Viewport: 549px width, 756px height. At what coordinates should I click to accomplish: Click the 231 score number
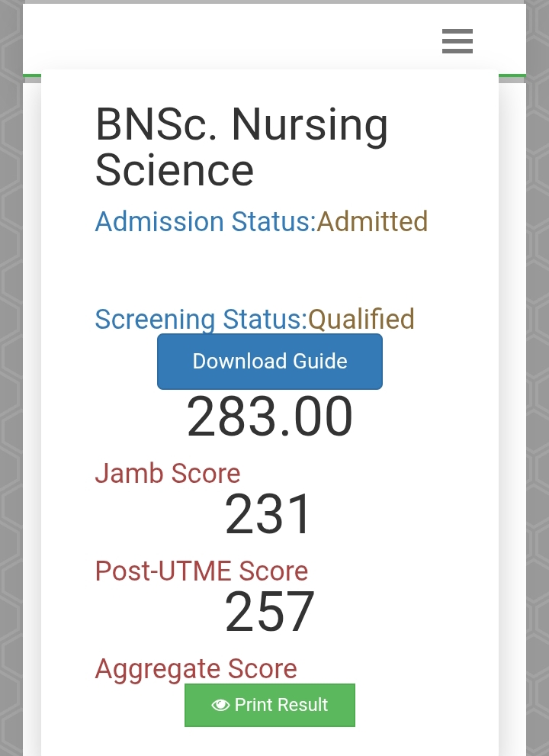click(x=269, y=515)
